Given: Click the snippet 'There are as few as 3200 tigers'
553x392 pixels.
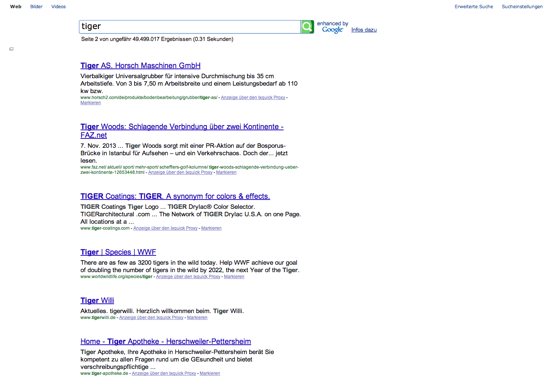Looking at the screenshot, I should pyautogui.click(x=190, y=266).
